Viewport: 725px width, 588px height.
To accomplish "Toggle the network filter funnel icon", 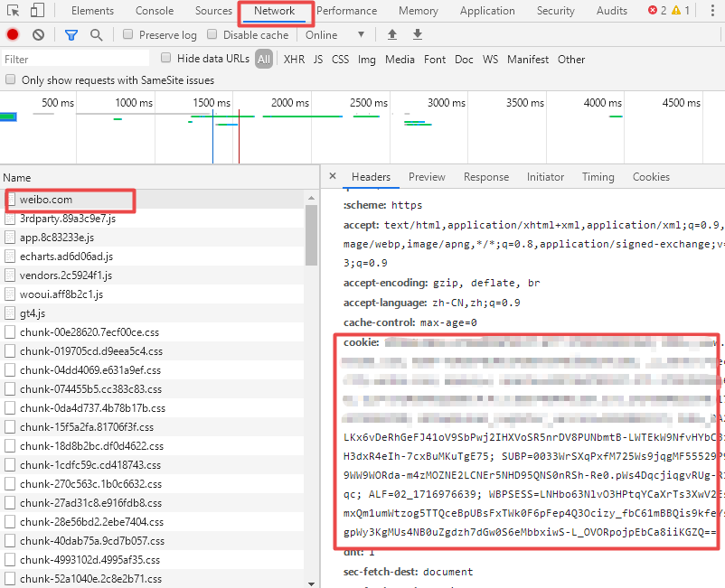I will (71, 35).
